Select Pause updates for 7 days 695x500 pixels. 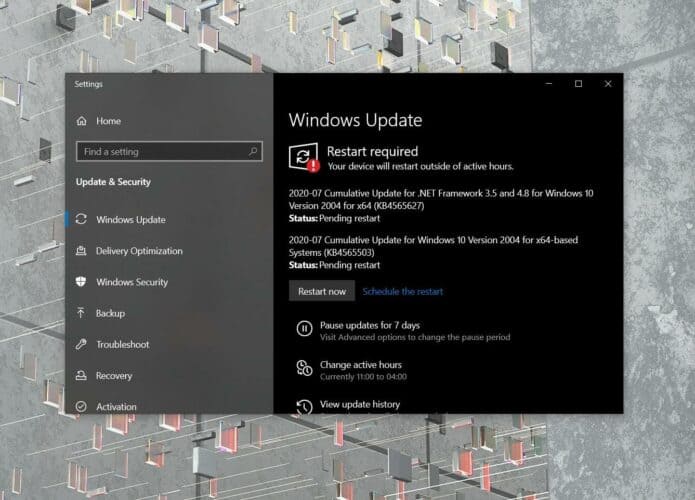[x=370, y=325]
